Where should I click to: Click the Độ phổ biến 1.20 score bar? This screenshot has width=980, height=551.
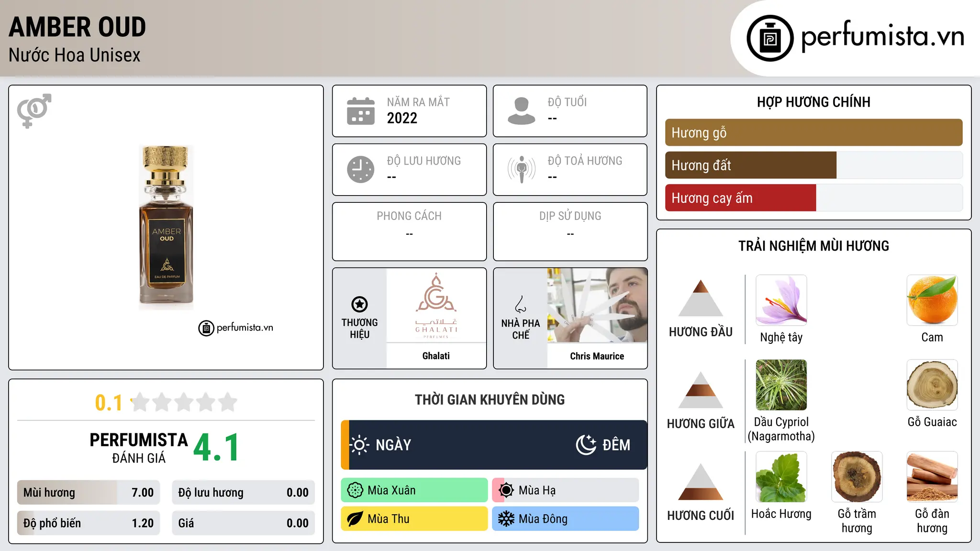click(89, 523)
